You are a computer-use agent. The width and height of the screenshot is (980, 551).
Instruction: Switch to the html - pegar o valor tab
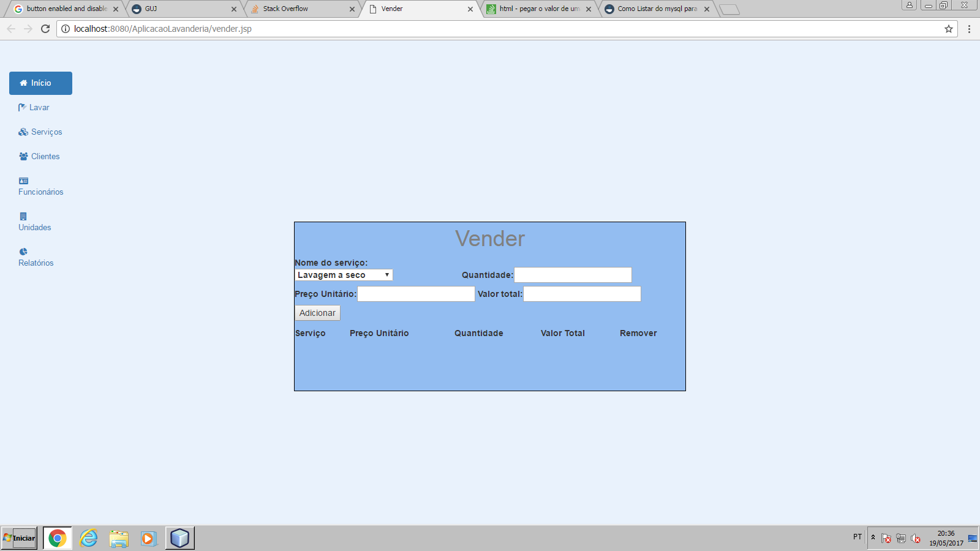click(x=540, y=9)
